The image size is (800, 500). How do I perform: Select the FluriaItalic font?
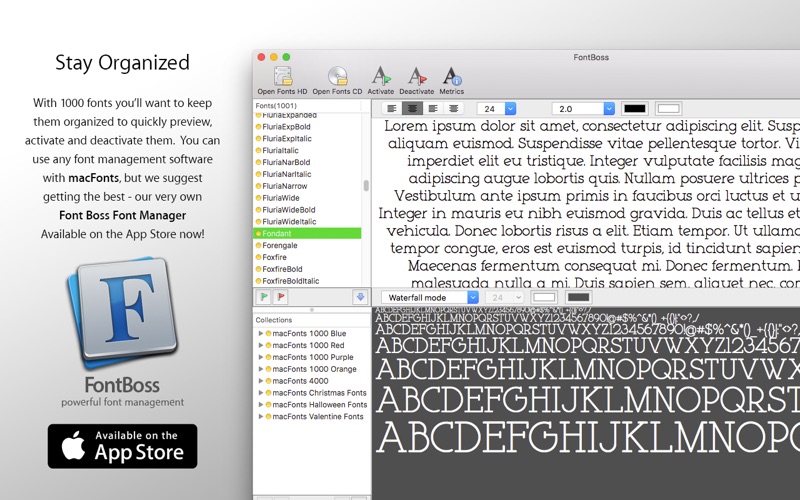[x=307, y=151]
